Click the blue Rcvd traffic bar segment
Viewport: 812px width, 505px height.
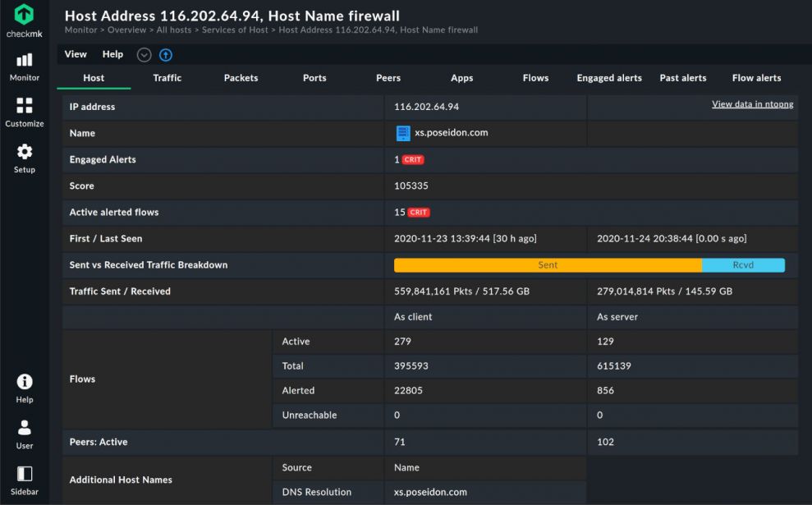point(743,265)
